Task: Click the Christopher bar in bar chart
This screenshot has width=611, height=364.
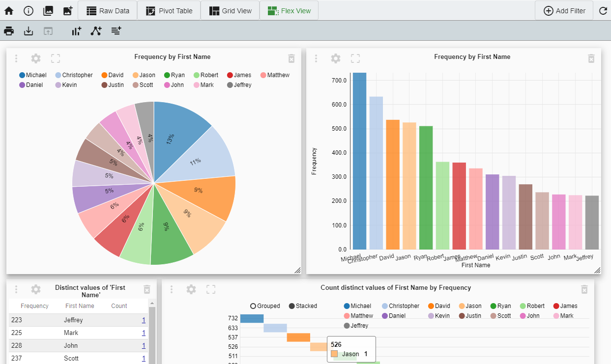Action: point(376,173)
